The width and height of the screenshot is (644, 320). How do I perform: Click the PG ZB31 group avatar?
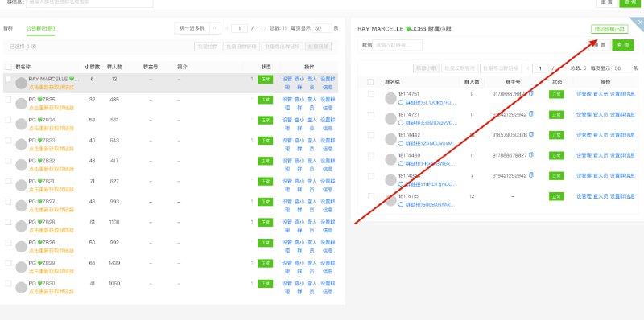(x=22, y=186)
